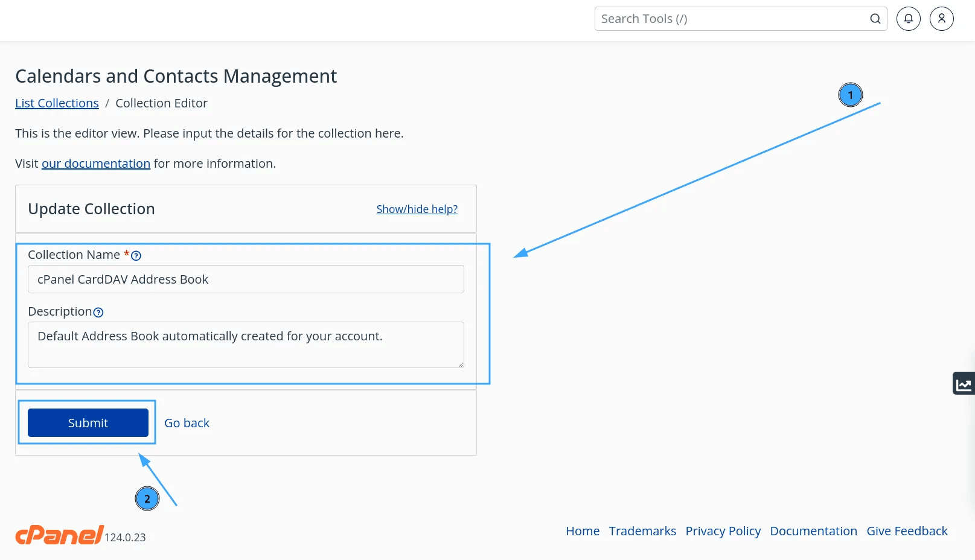This screenshot has height=560, width=975.
Task: Open the Give Feedback page
Action: (x=907, y=531)
